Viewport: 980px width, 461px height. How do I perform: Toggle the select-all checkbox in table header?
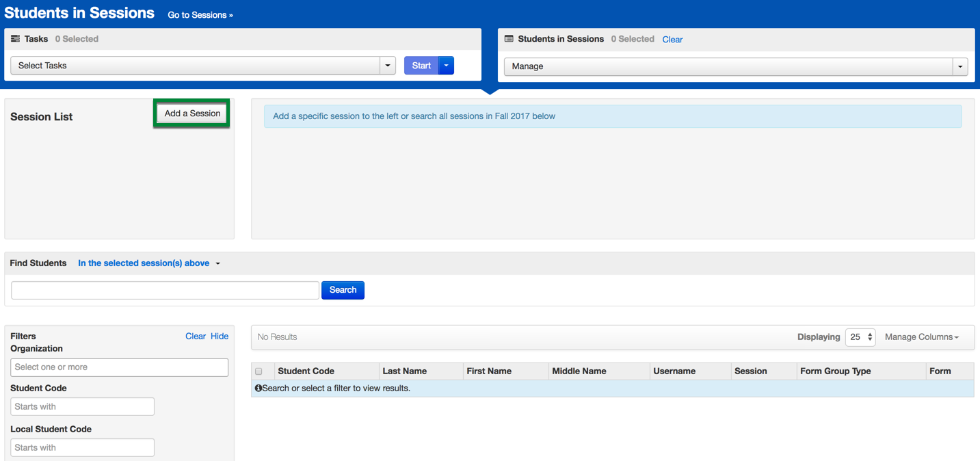coord(259,371)
